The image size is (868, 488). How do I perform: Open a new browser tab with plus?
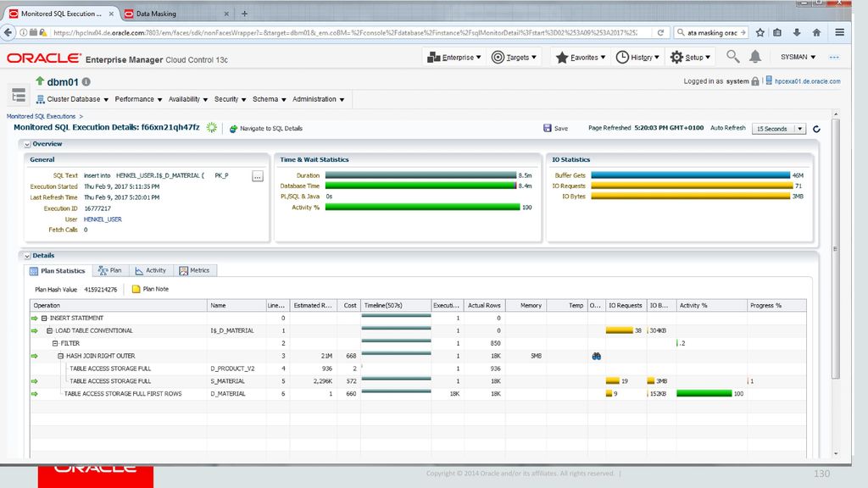[244, 14]
